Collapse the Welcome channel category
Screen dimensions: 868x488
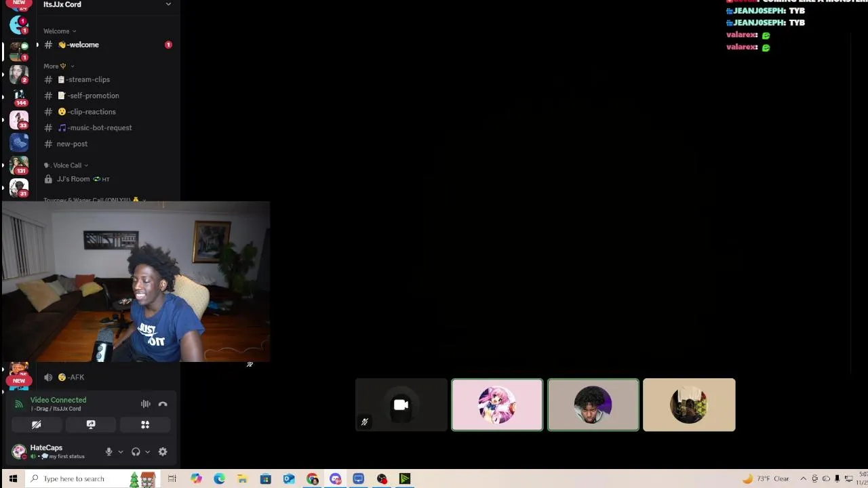pyautogui.click(x=60, y=31)
